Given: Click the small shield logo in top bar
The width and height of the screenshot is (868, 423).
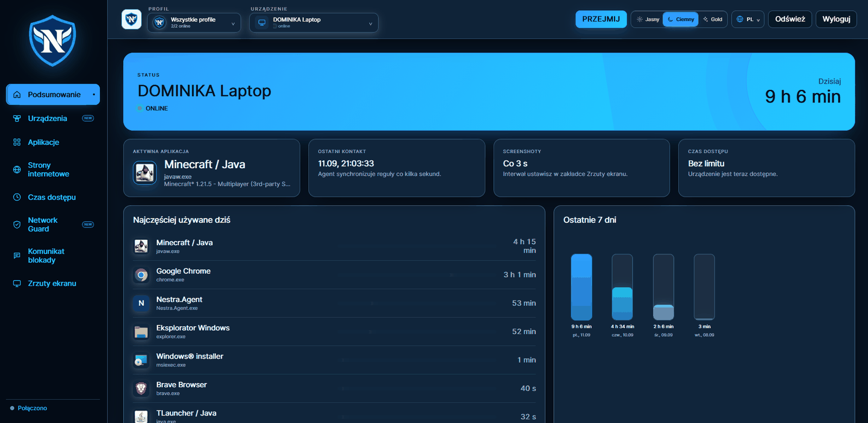Looking at the screenshot, I should pyautogui.click(x=131, y=20).
